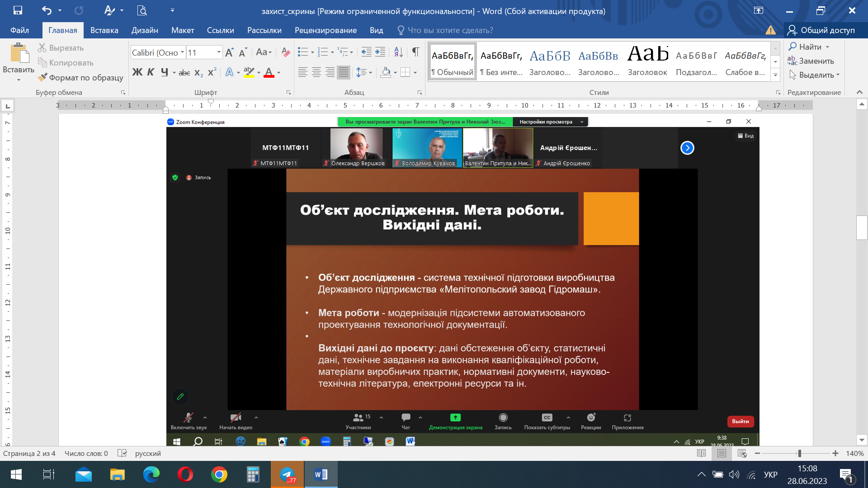Toggle bold formatting Ж
Image resolution: width=868 pixels, height=488 pixels.
(137, 72)
